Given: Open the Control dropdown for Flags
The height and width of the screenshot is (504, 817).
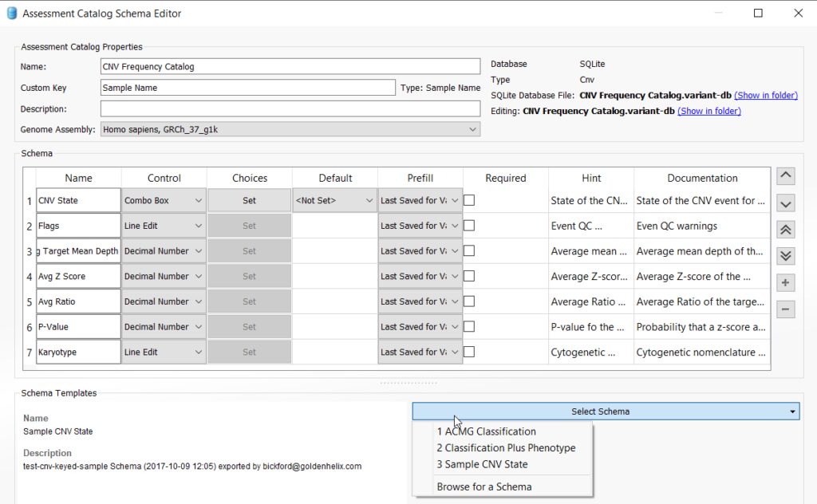Looking at the screenshot, I should click(163, 226).
